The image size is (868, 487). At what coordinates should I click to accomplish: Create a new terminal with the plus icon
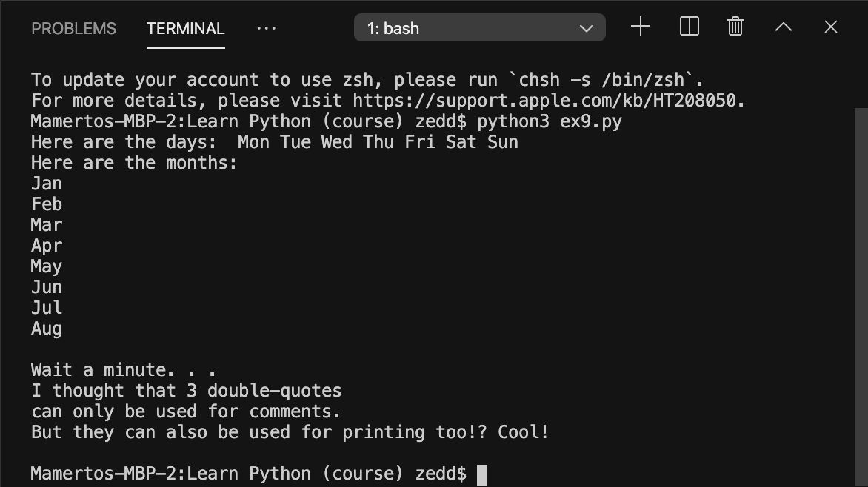(641, 27)
